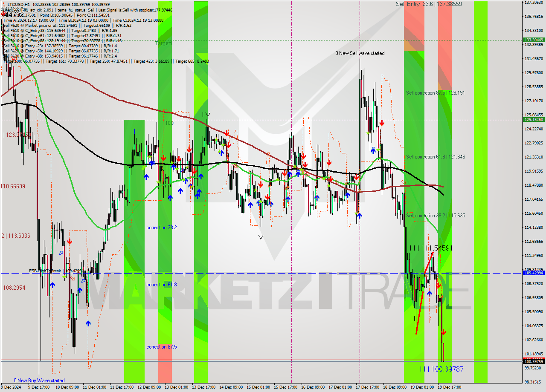Select the red '108.2954' level label
The width and height of the screenshot is (546, 392).
[x=14, y=288]
